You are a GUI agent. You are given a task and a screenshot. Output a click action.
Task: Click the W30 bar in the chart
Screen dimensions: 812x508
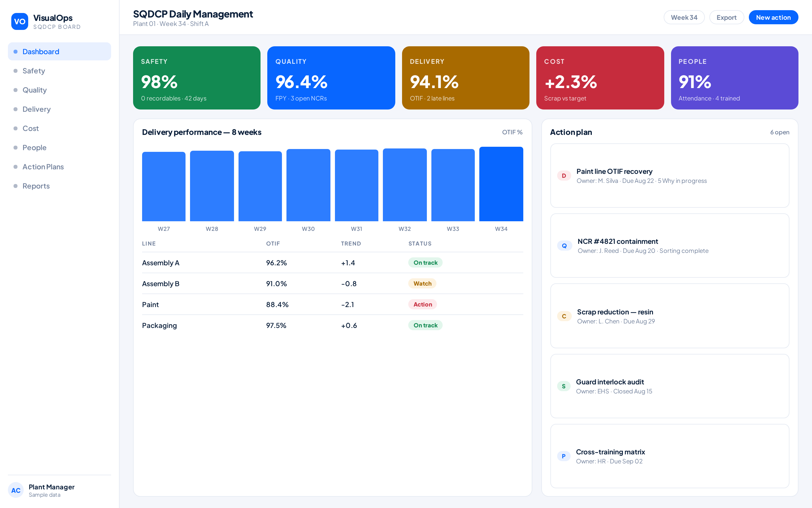pyautogui.click(x=308, y=185)
